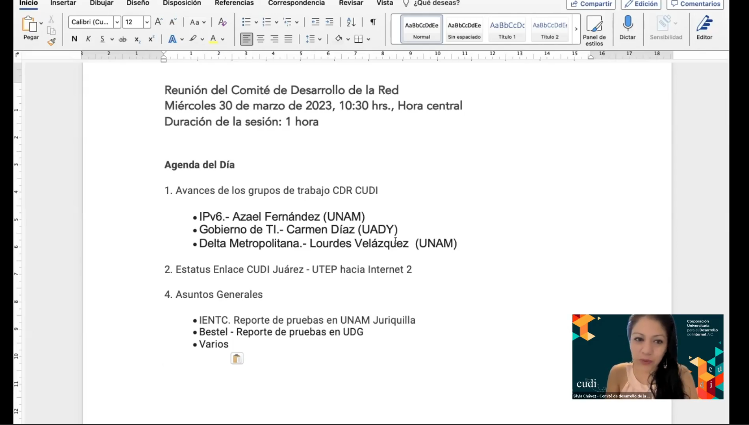The height and width of the screenshot is (425, 749).
Task: Open the font size dropdown arrow
Action: [147, 22]
